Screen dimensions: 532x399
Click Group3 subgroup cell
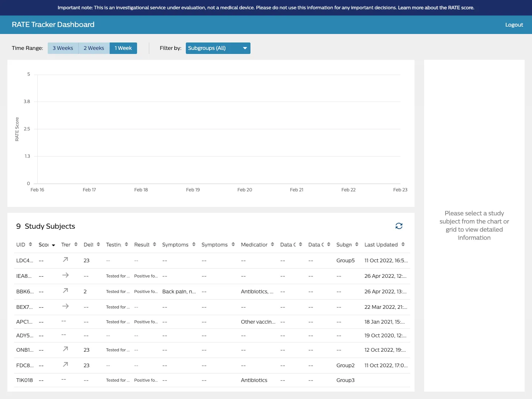[345, 380]
